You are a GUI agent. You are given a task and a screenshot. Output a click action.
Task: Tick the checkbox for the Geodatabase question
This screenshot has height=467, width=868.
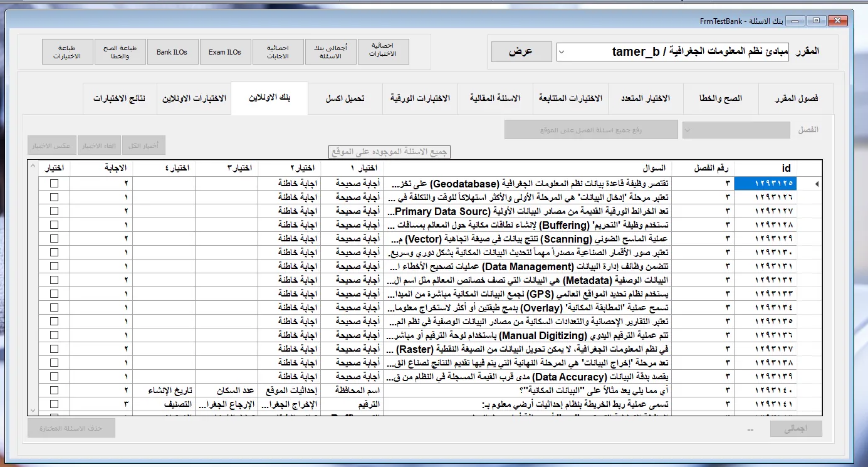pyautogui.click(x=55, y=183)
